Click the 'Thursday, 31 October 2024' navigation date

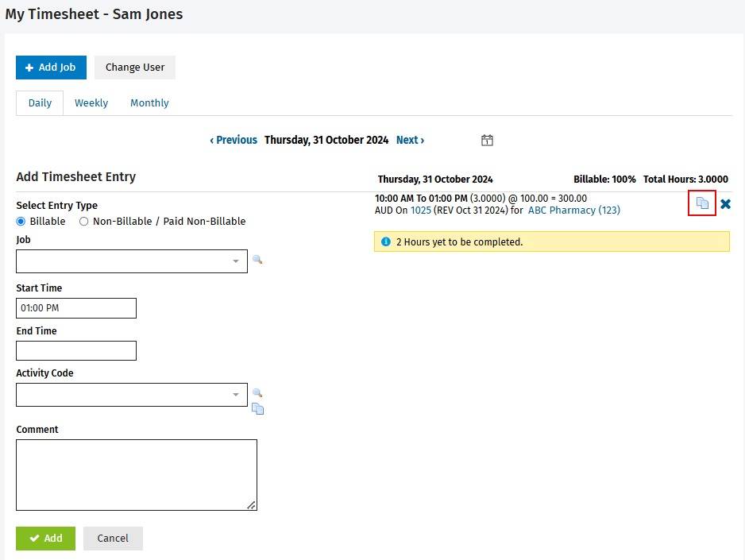click(326, 140)
